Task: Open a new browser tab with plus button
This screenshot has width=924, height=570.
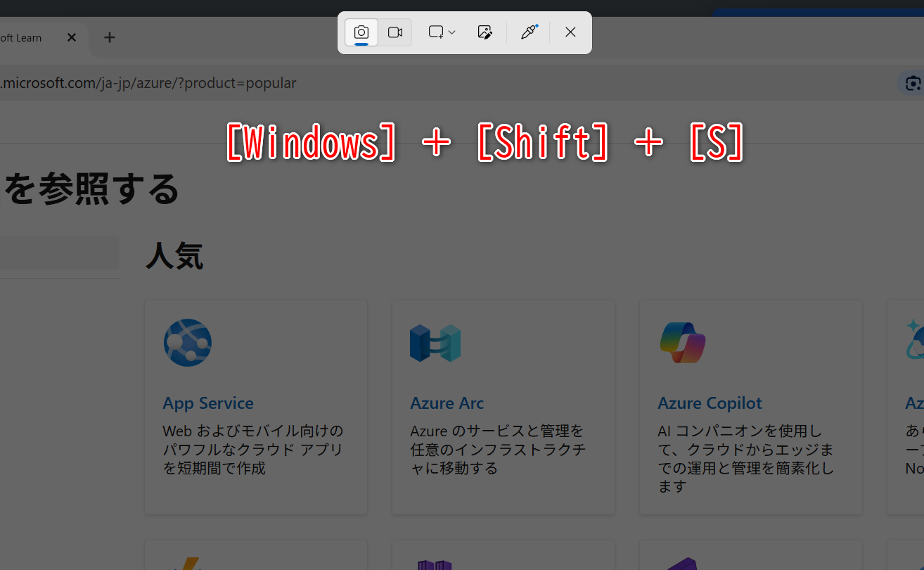Action: tap(109, 37)
